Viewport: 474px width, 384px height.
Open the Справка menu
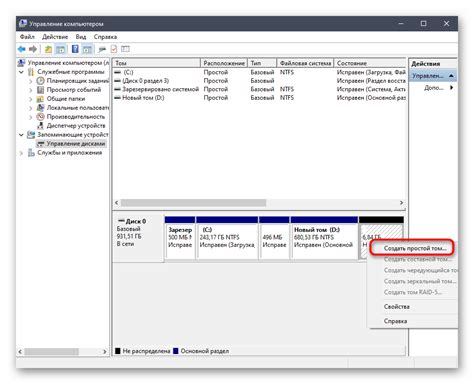(105, 37)
